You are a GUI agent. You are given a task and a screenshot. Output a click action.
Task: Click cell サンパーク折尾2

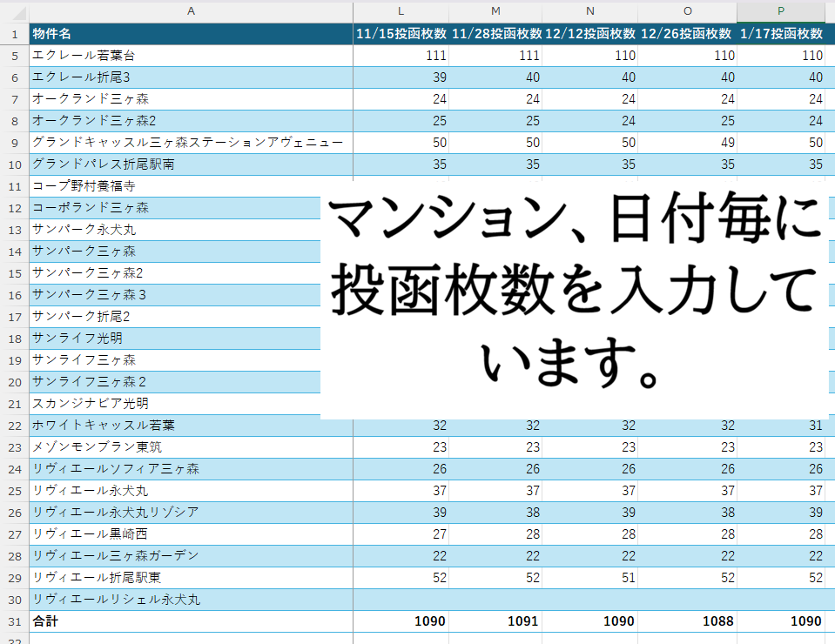coord(175,317)
